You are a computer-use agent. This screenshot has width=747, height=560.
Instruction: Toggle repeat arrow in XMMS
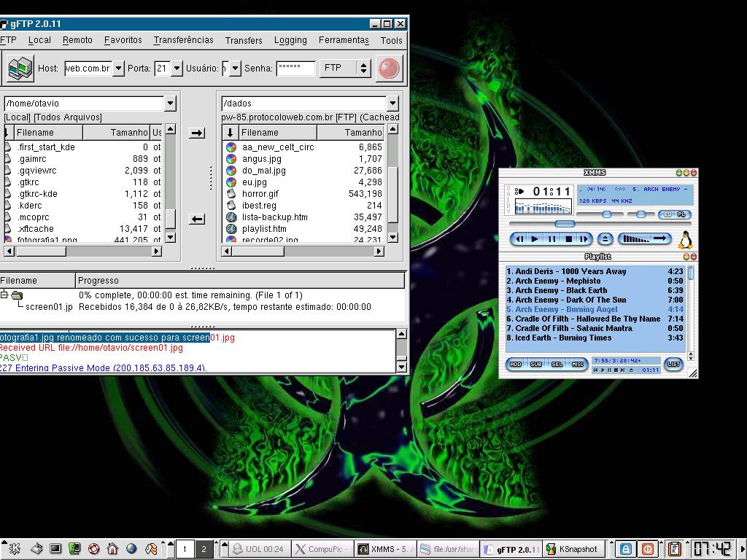point(661,238)
